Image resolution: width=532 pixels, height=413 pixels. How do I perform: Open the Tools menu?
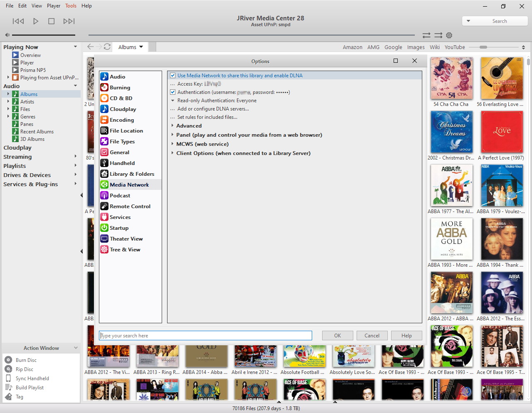tap(71, 6)
